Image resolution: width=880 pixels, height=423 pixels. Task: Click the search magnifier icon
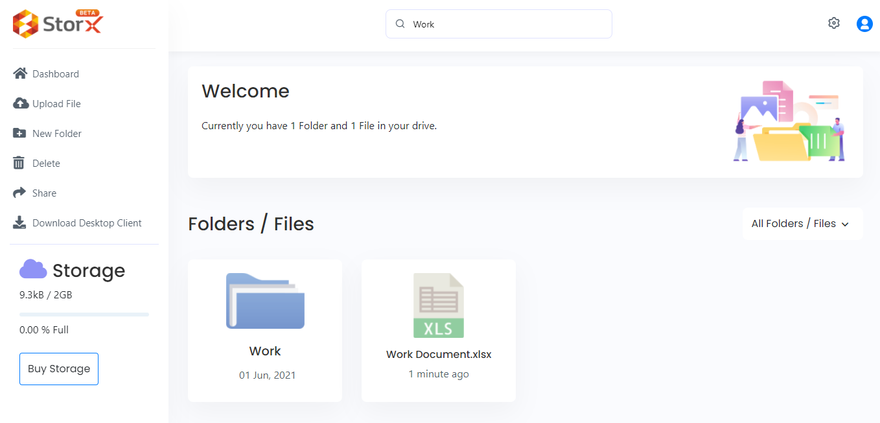click(401, 24)
